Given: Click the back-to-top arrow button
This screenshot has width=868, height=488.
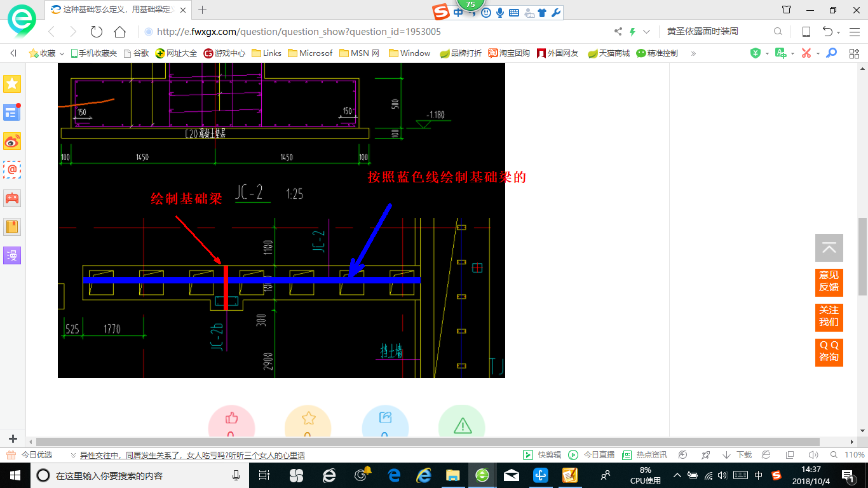Looking at the screenshot, I should (829, 248).
